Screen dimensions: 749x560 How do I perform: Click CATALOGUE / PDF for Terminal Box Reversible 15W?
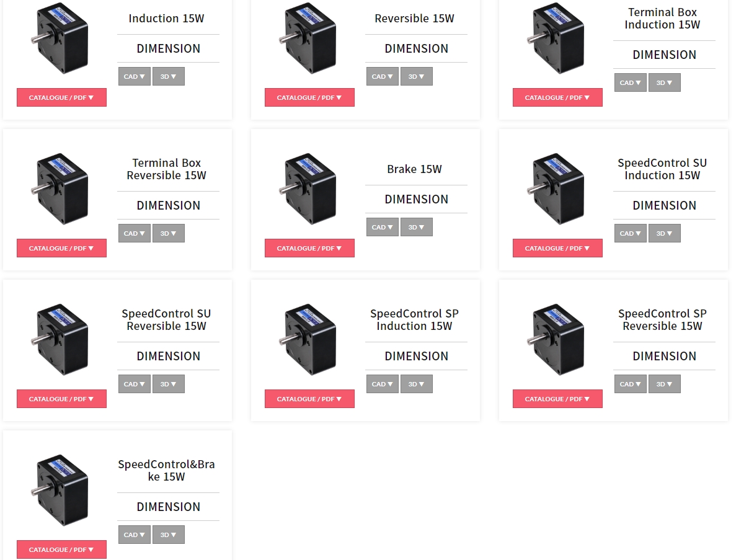pyautogui.click(x=61, y=248)
